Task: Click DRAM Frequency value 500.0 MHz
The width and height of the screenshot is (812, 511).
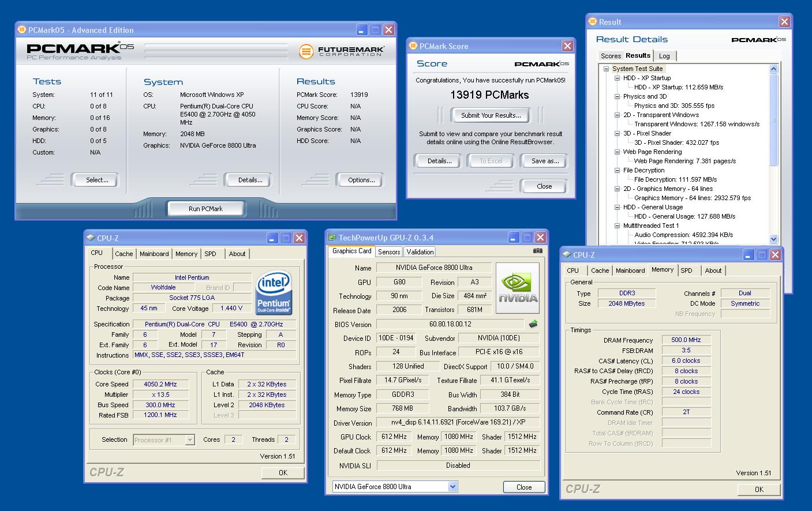Action: 686,340
